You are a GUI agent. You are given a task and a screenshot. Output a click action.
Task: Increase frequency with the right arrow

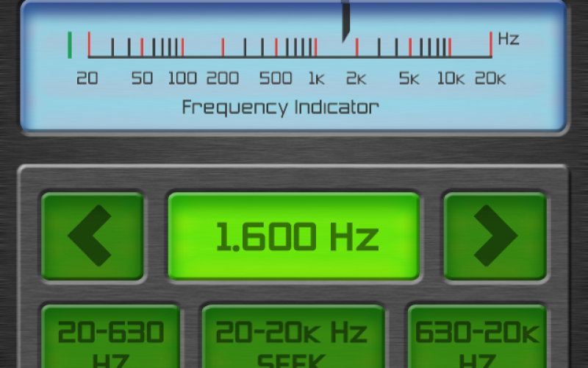point(495,236)
